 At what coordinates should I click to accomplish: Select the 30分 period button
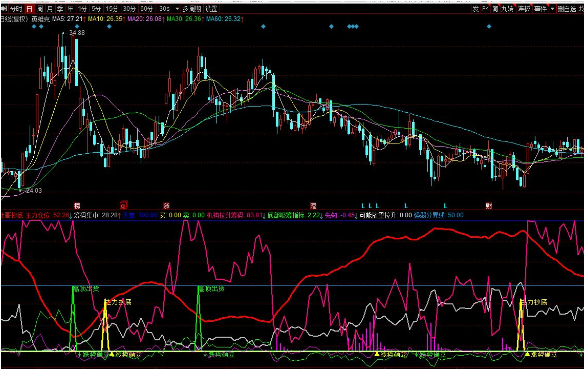(129, 9)
